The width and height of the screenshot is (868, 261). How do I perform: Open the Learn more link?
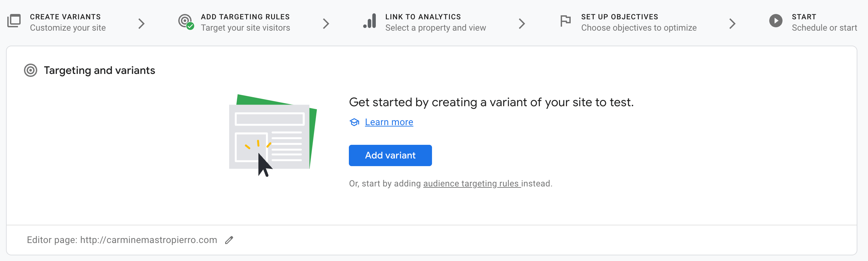click(x=389, y=122)
